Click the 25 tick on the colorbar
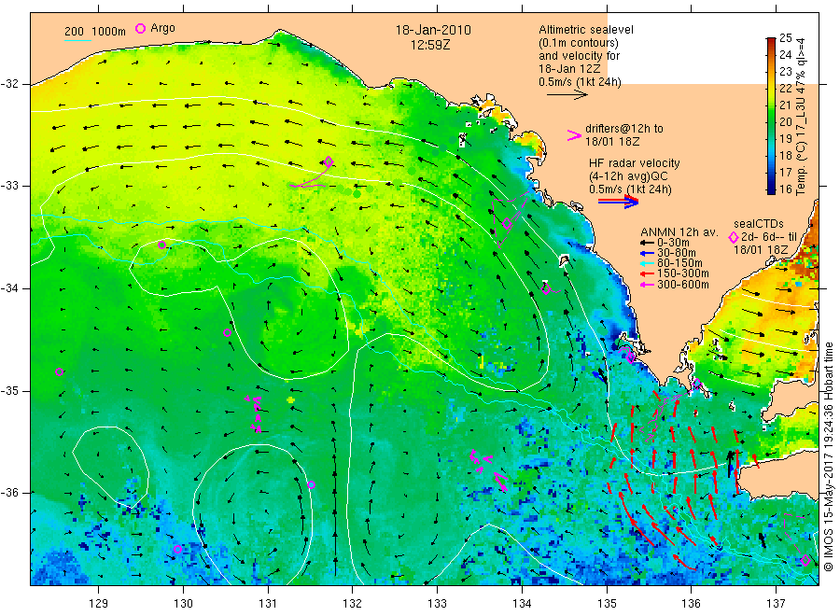Viewport: 840px width, 616px height. (785, 38)
